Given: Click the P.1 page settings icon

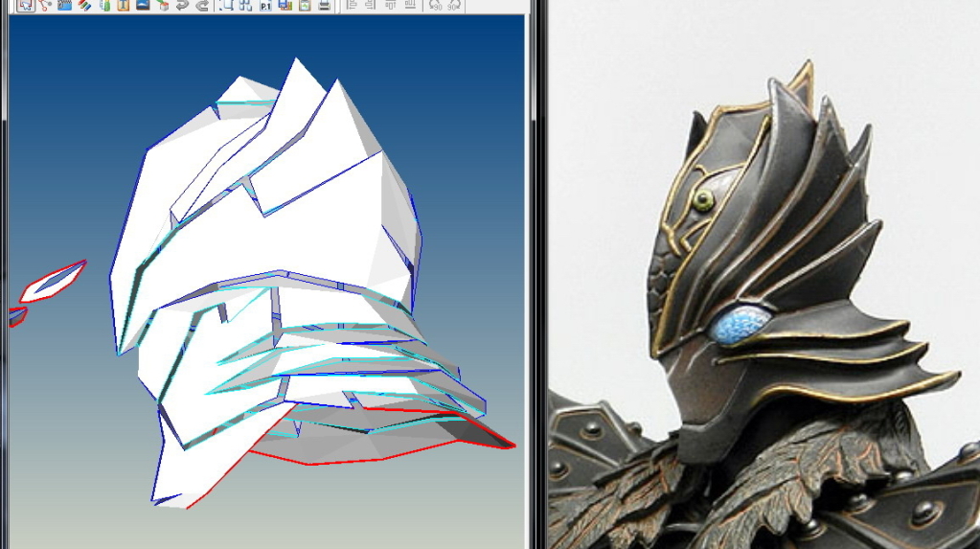Looking at the screenshot, I should click(x=265, y=5).
